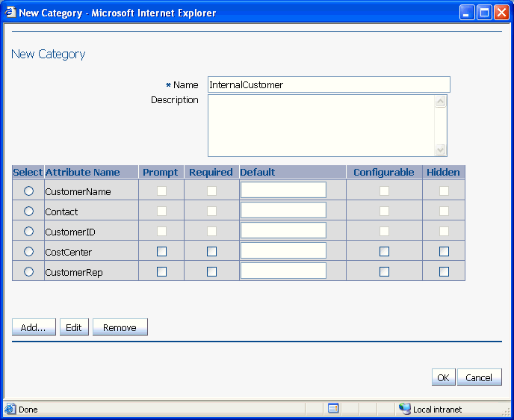This screenshot has height=420, width=514.
Task: Click Default value field for CustomerID
Action: tap(283, 230)
